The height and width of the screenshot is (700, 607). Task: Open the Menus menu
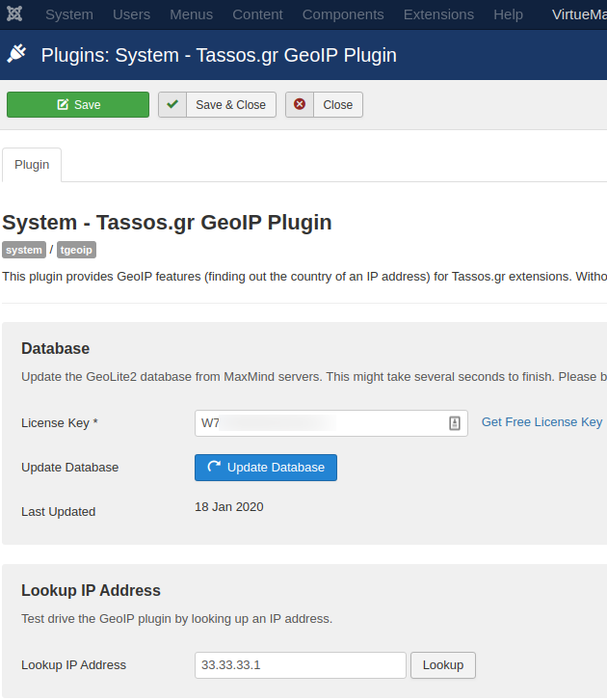[192, 14]
